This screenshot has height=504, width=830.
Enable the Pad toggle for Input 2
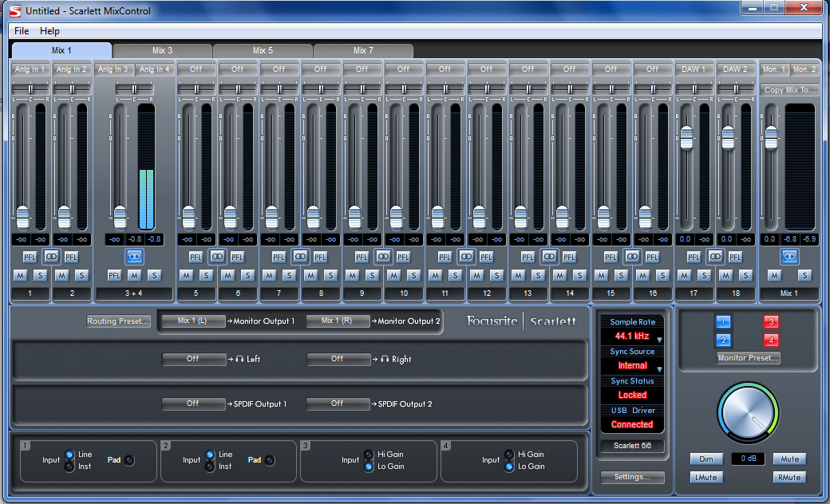coord(271,460)
